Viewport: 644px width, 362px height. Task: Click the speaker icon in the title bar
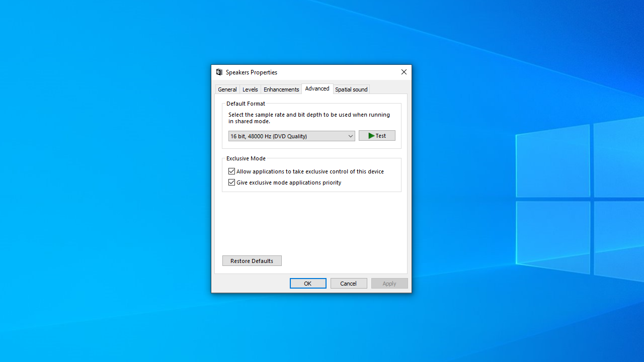[219, 72]
